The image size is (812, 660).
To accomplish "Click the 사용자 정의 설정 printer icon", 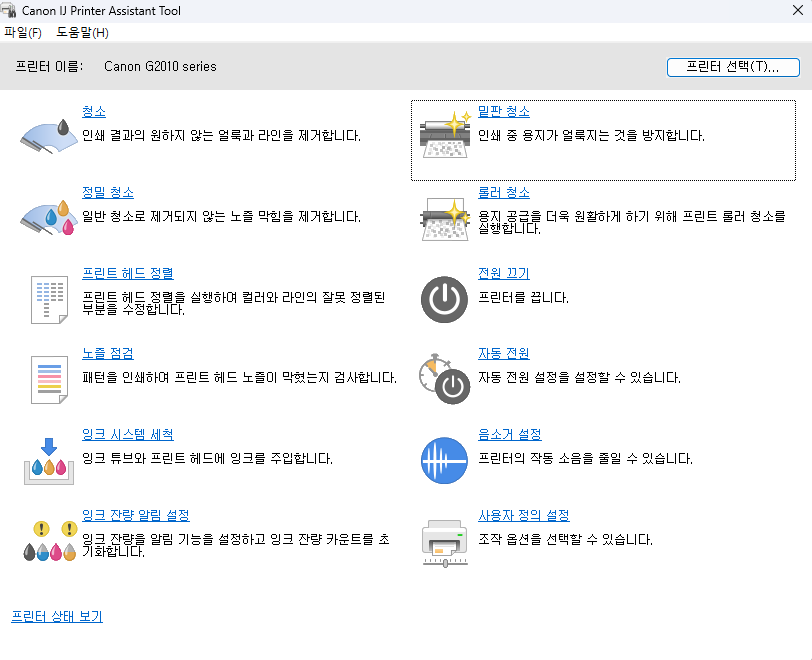I will click(x=445, y=543).
